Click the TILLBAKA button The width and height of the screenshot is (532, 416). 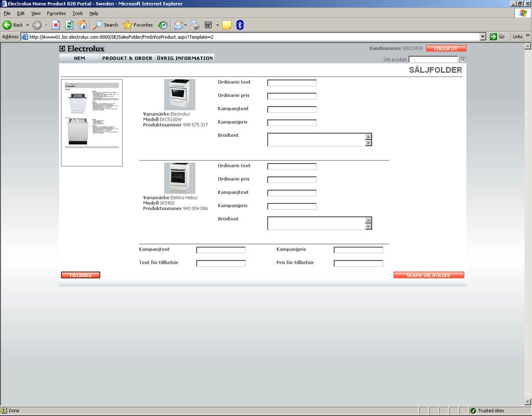[81, 275]
